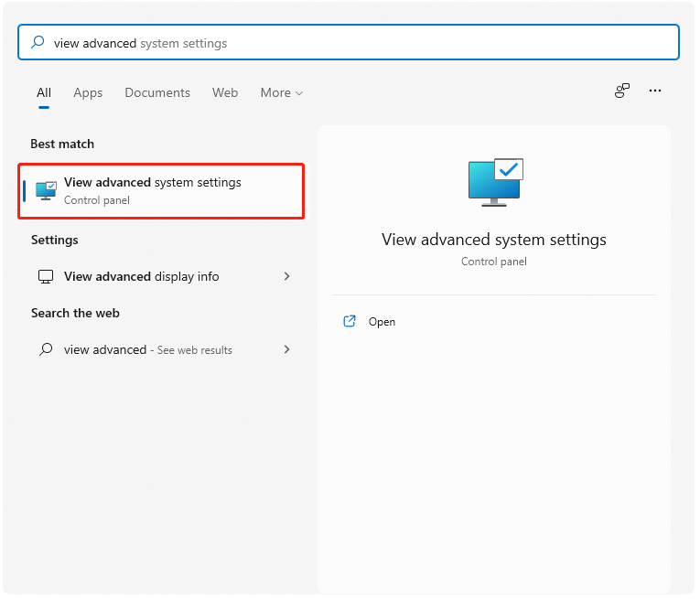Select View advanced display info result

164,276
